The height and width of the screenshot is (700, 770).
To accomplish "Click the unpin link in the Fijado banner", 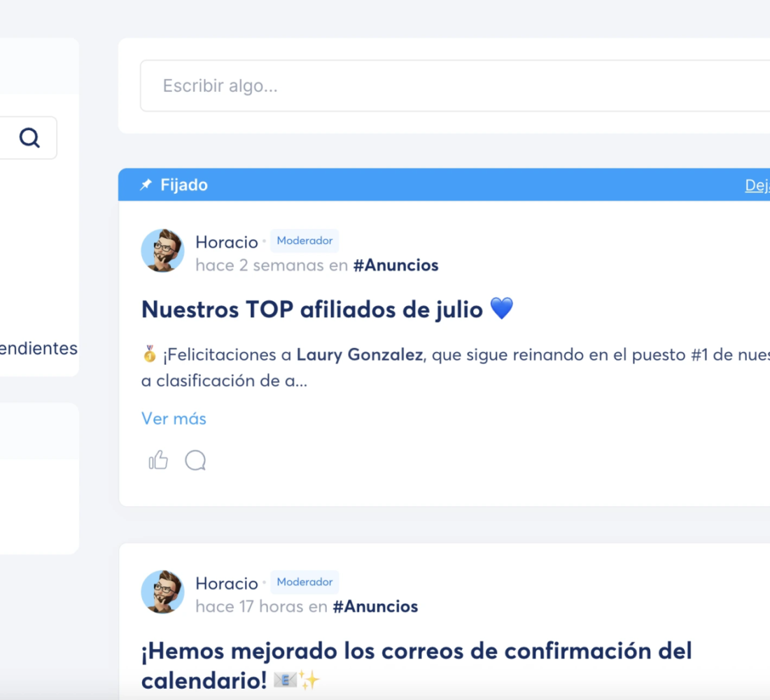I will pyautogui.click(x=757, y=185).
